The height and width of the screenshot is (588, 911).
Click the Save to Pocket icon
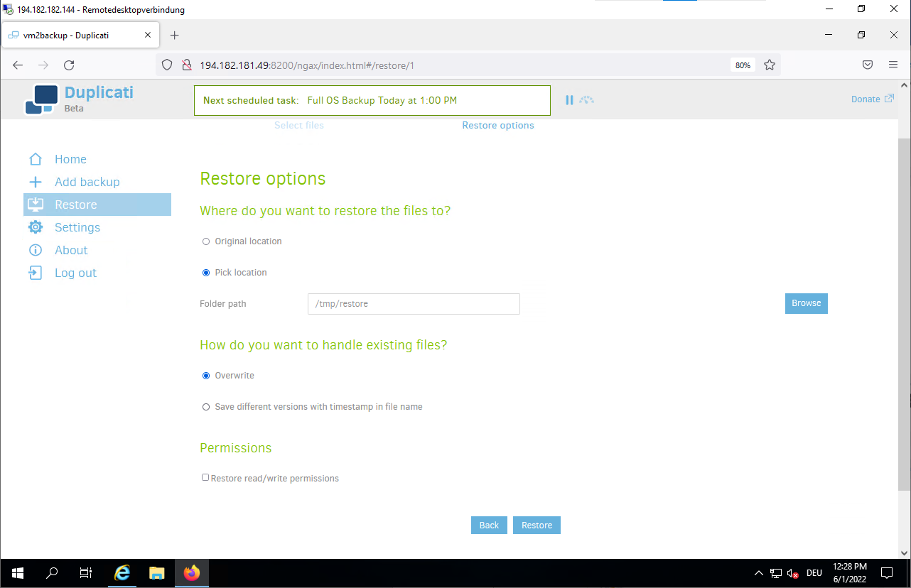pyautogui.click(x=868, y=65)
